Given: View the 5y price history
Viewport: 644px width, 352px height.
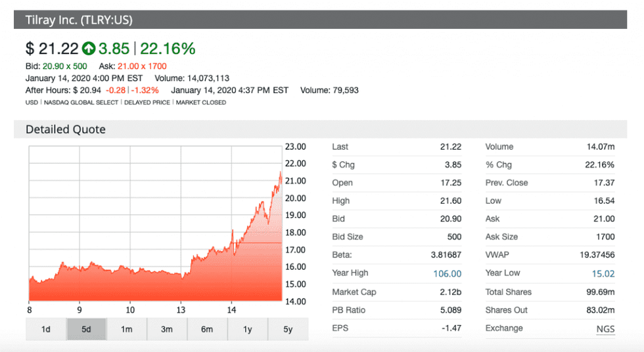Looking at the screenshot, I should (288, 330).
